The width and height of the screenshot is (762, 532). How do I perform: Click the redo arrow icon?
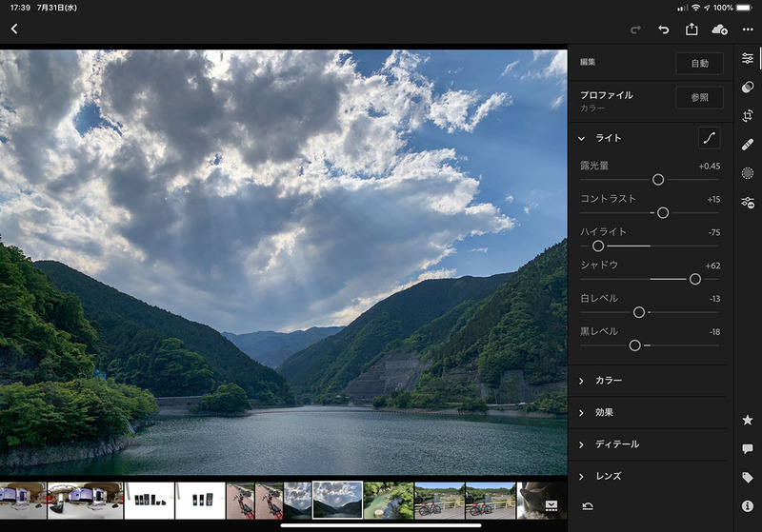[x=635, y=30]
